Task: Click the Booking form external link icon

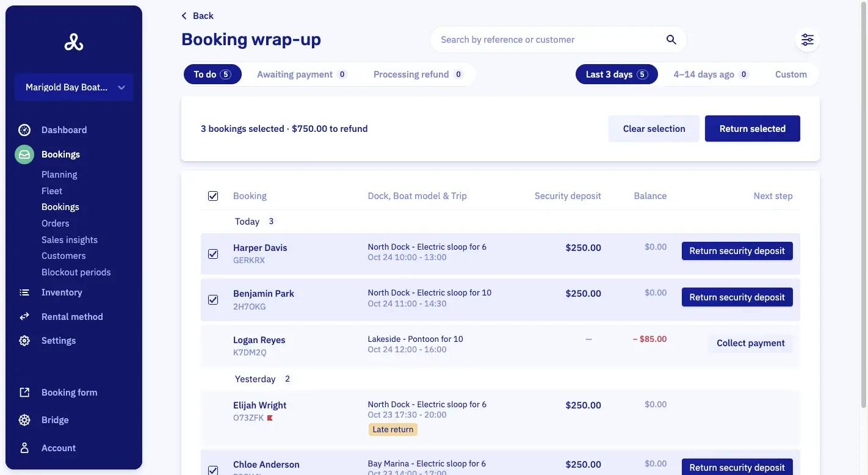Action: point(24,393)
